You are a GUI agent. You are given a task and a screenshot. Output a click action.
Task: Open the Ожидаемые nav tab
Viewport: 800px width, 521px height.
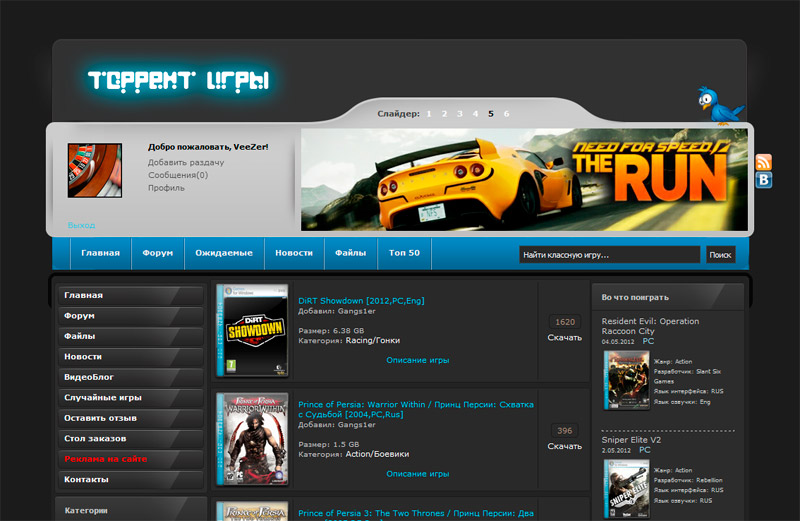224,253
